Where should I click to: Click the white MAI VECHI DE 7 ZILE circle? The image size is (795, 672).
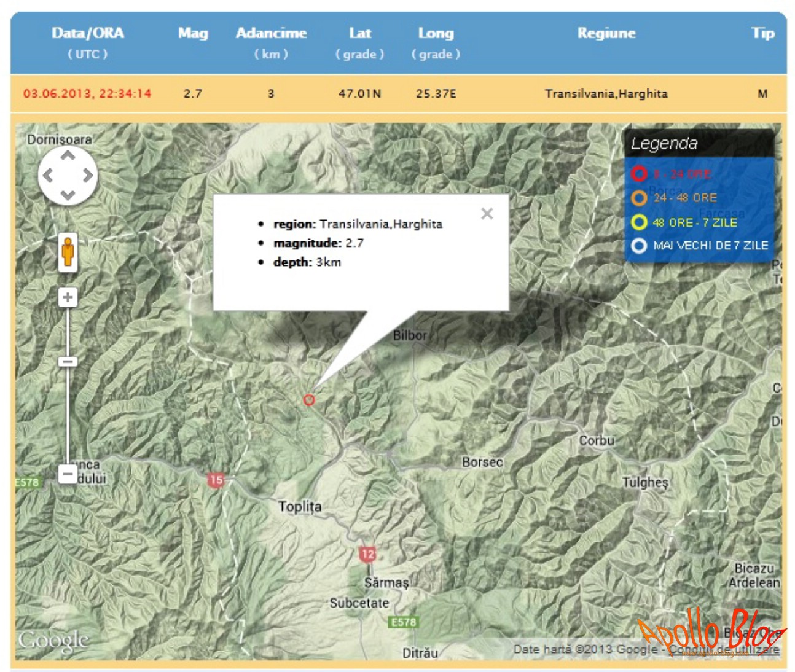point(639,246)
